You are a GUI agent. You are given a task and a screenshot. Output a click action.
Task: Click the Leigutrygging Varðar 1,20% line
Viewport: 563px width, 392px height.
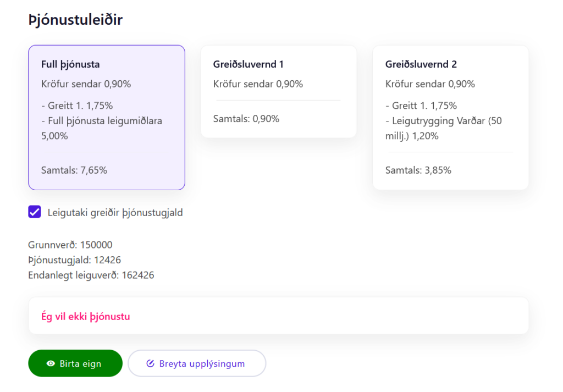tap(443, 129)
